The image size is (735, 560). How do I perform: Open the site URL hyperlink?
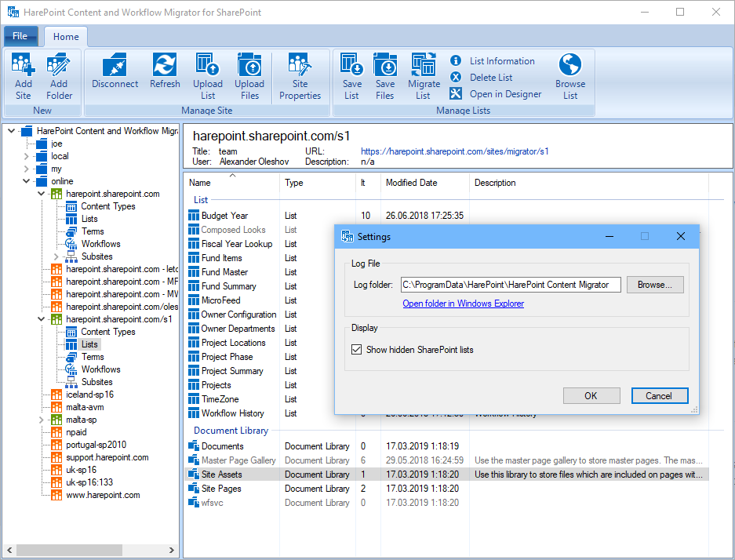tap(455, 151)
